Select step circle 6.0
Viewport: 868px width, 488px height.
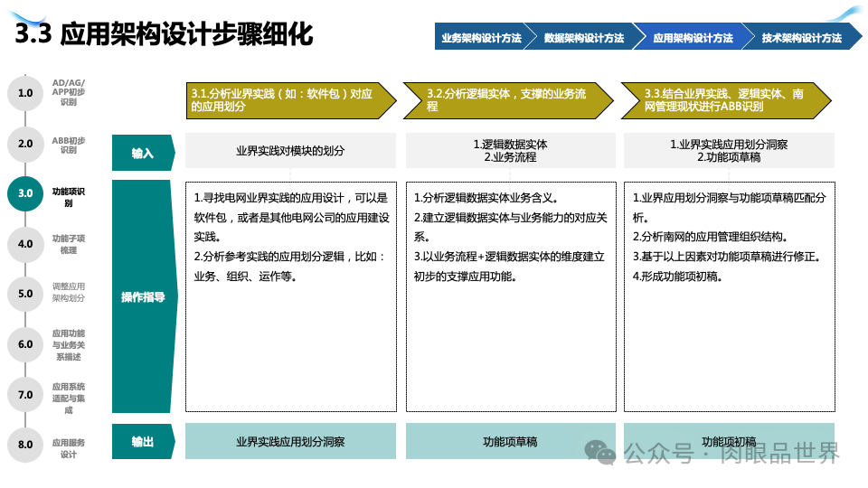[x=25, y=344]
